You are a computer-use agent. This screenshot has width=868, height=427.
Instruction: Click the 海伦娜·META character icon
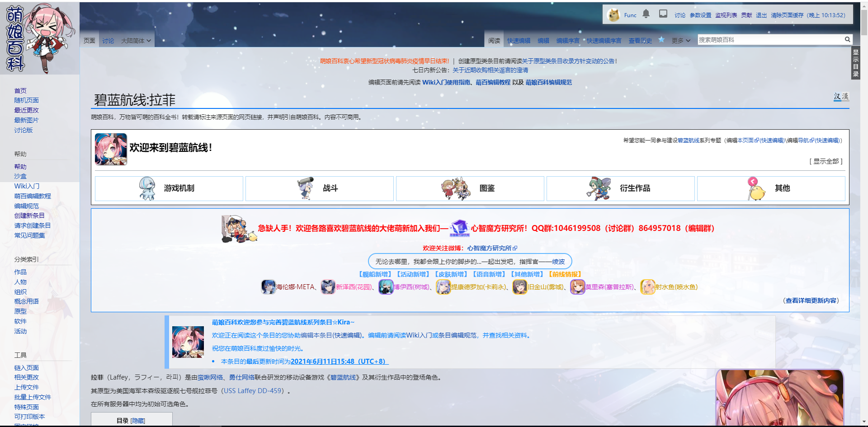point(269,287)
